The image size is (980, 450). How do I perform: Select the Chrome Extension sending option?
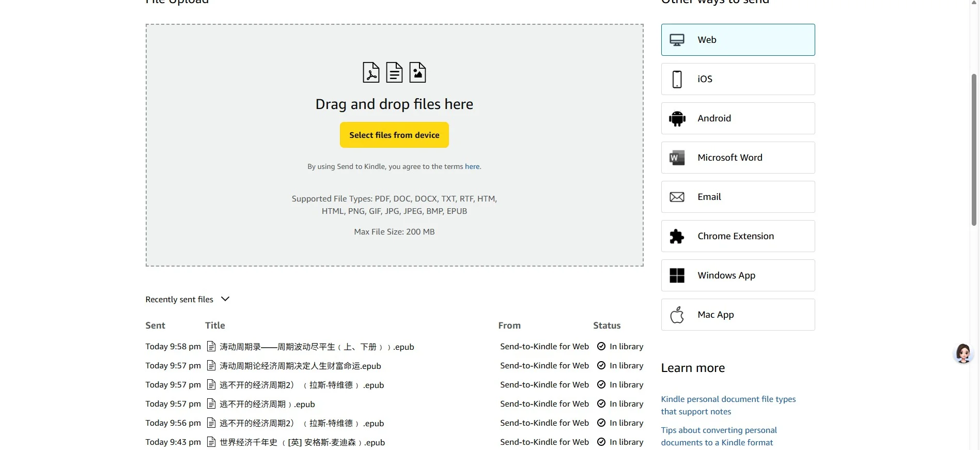(x=738, y=236)
